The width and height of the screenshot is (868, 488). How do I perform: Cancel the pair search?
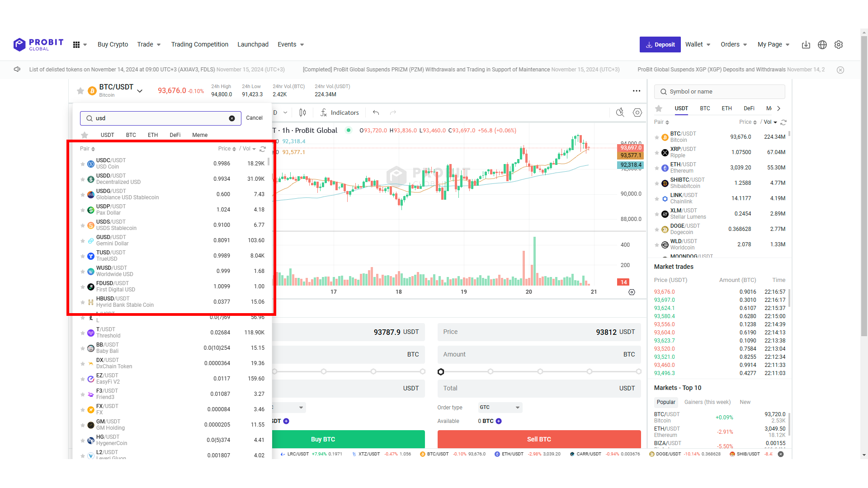pos(254,118)
